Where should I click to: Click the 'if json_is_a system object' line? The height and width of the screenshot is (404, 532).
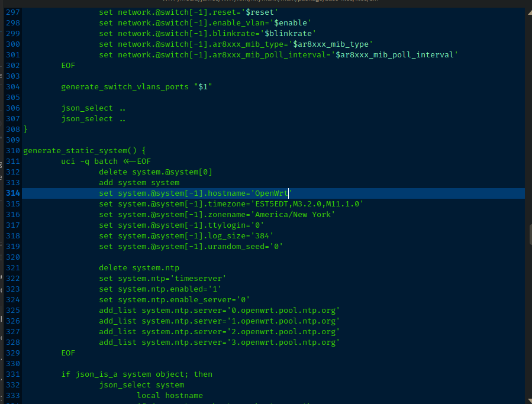click(x=137, y=374)
